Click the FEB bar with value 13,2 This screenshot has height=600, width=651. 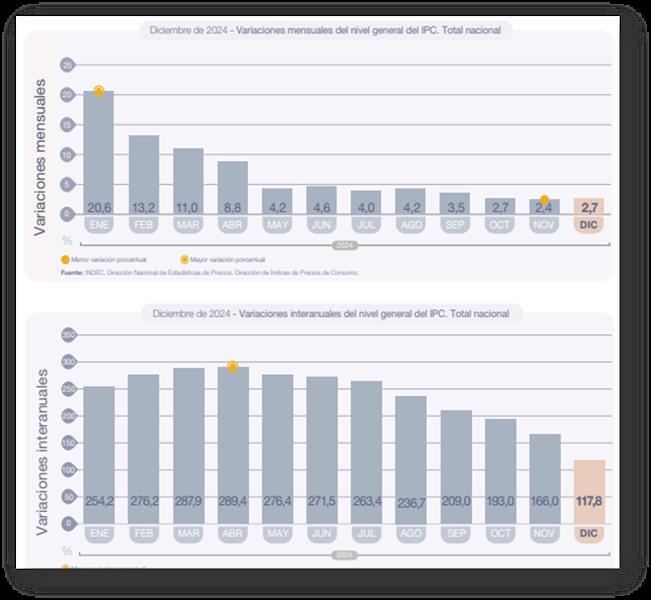pyautogui.click(x=144, y=175)
